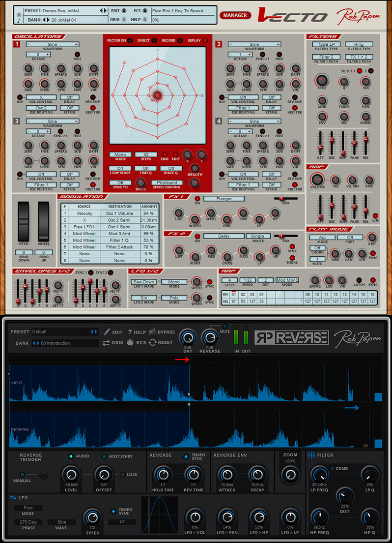Image resolution: width=392 pixels, height=543 pixels.
Task: Click the ECS icon in RP-Reverse
Action: 130,342
